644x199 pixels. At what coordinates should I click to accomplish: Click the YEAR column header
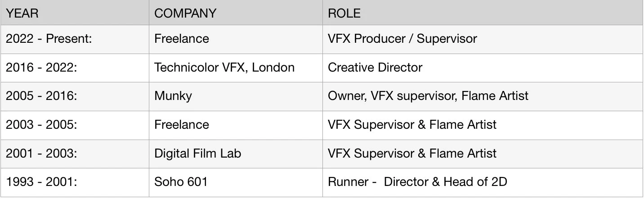click(22, 13)
